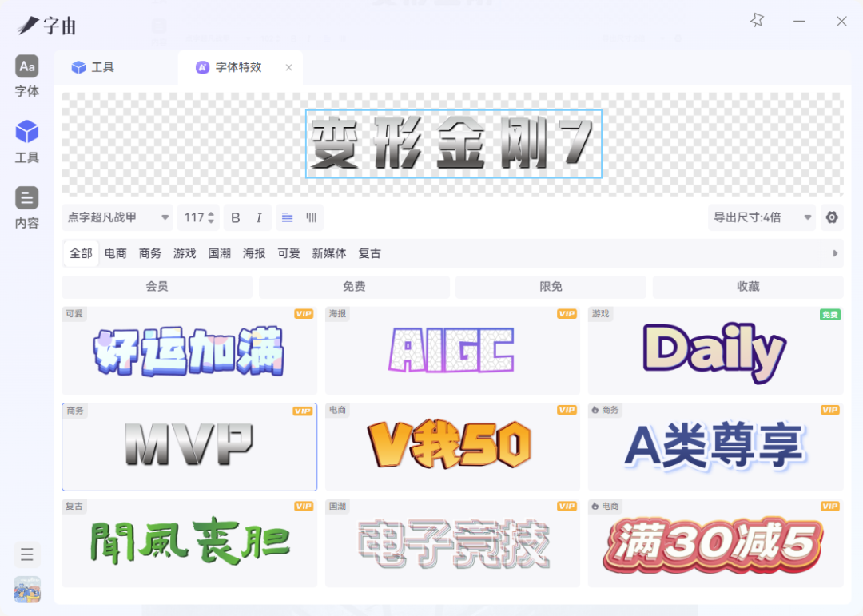Close the 字体特效 tab
The image size is (863, 616).
tap(288, 68)
